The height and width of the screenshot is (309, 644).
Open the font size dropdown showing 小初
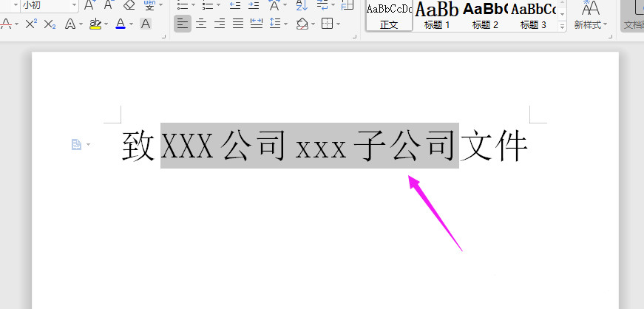pos(75,5)
